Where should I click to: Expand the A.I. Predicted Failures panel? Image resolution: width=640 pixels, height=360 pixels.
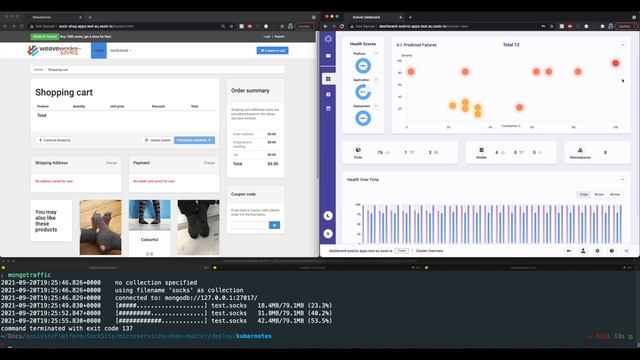[x=622, y=45]
